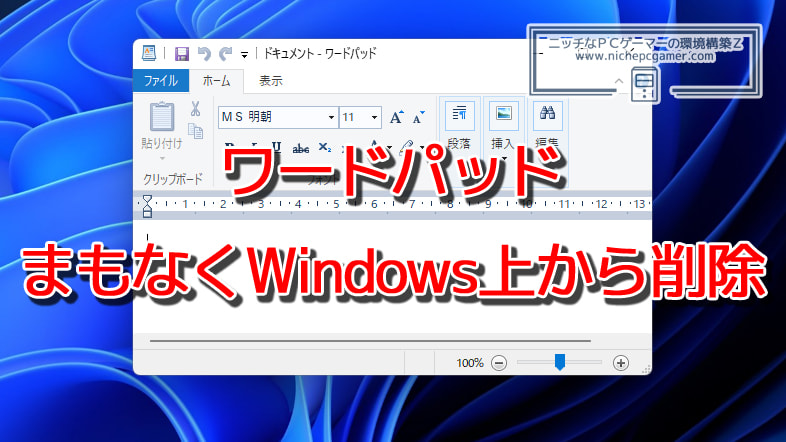Click inside the document text area
786x442 pixels.
click(x=392, y=277)
